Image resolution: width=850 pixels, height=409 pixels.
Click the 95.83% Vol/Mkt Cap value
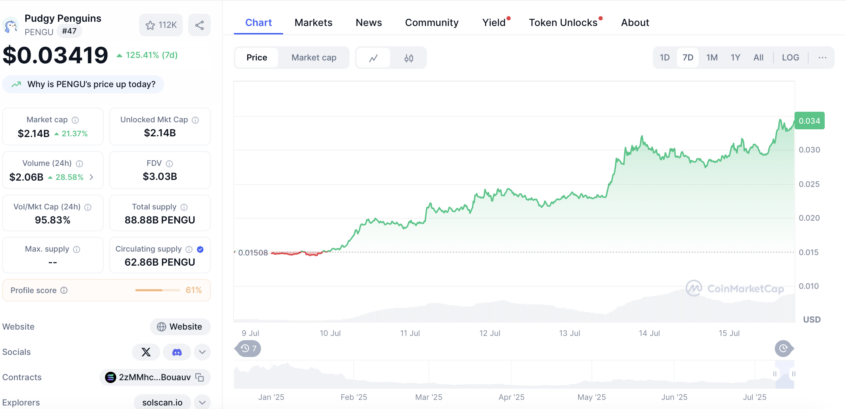click(x=53, y=220)
